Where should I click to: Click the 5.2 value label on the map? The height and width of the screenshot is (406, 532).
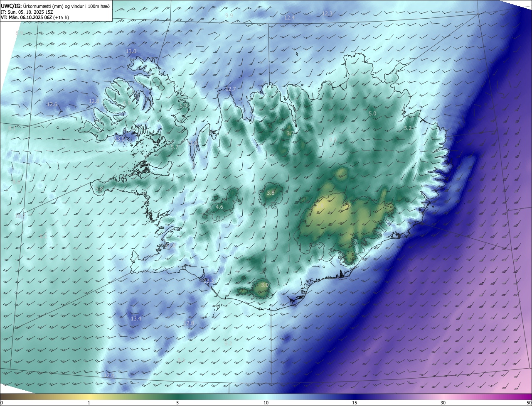(x=408, y=128)
